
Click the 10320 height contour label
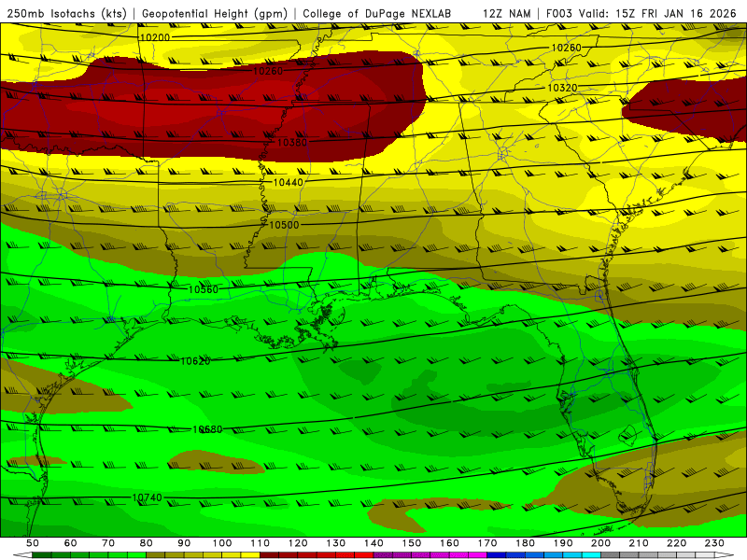pyautogui.click(x=562, y=88)
